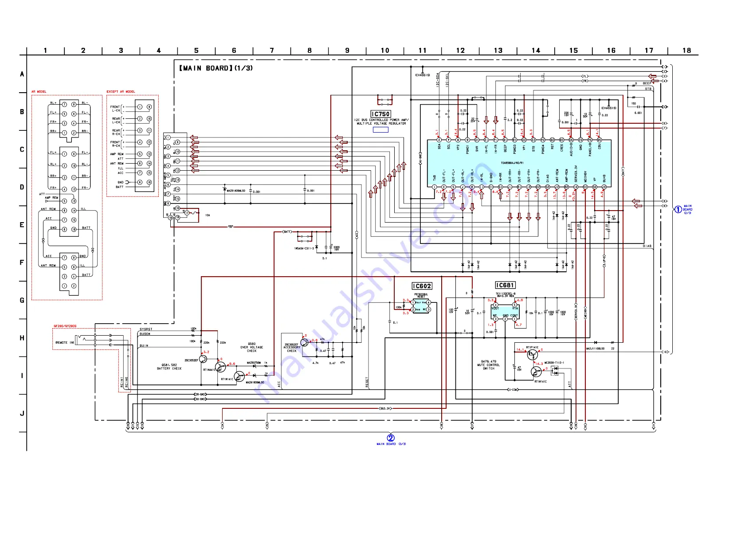Screen dimensions: 745x560
Task: Click the 1N5404-C311-3 diode label
Action: 304,248
